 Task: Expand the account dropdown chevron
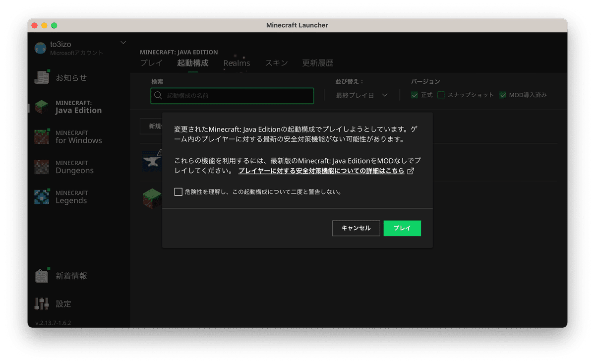pos(123,42)
